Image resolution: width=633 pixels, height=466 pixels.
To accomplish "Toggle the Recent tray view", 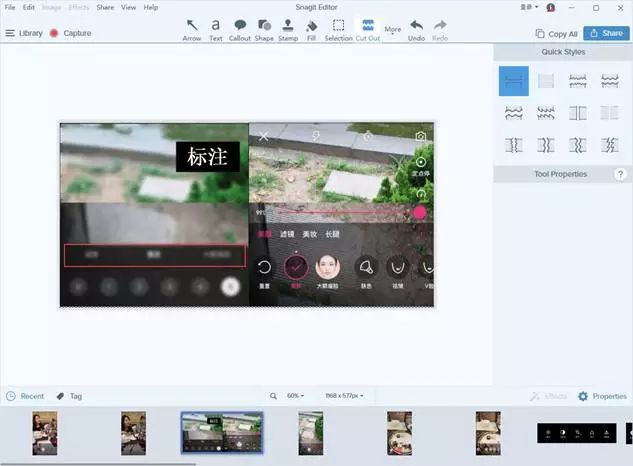I will click(25, 396).
